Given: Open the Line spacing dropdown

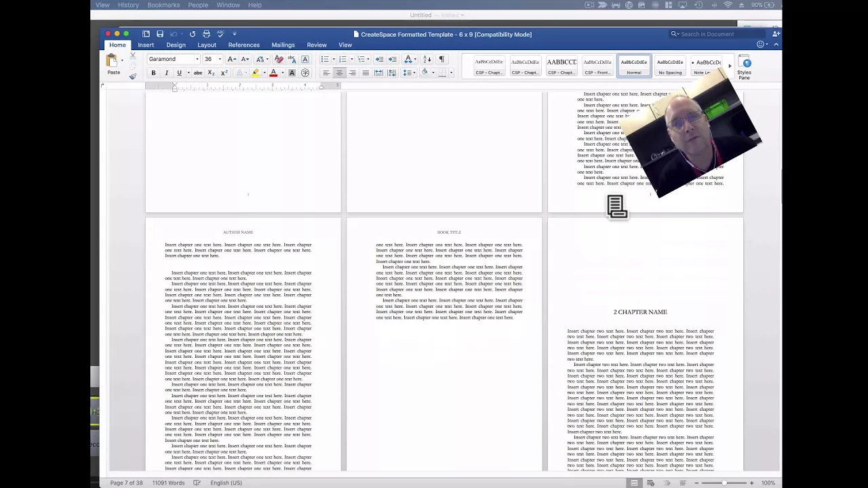Looking at the screenshot, I should (409, 73).
